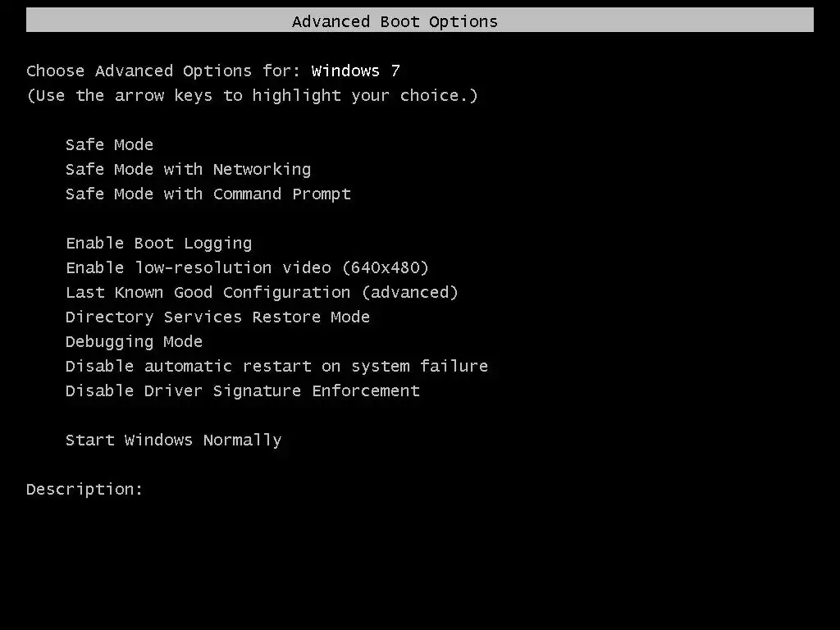Pick Directory Services Restore Mode

tap(217, 317)
